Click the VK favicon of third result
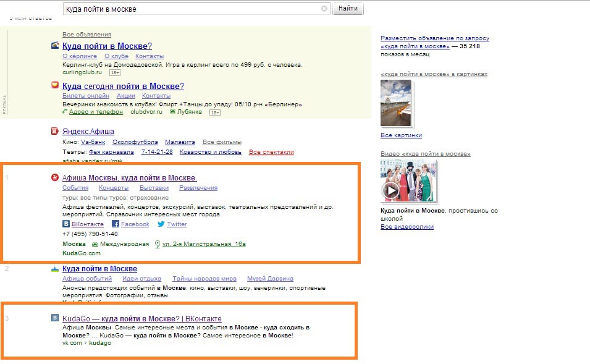The height and width of the screenshot is (364, 590). [55, 318]
